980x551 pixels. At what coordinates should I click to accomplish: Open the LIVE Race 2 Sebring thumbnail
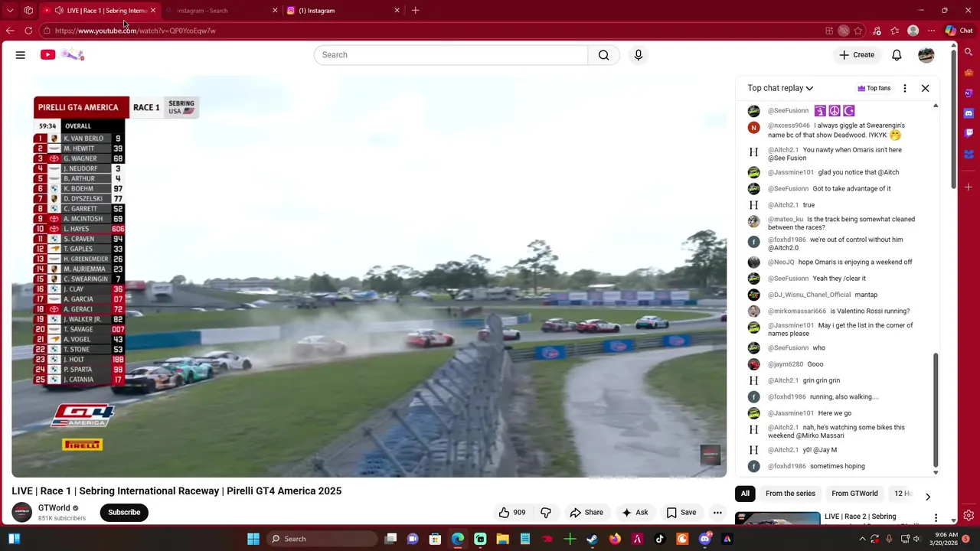777,519
